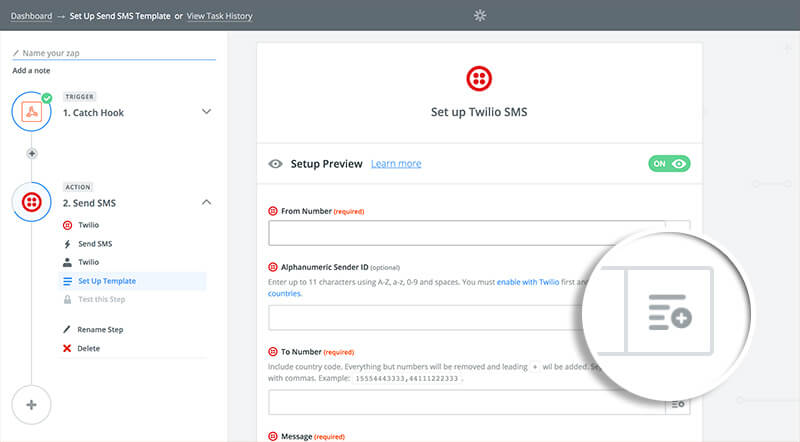Select the Catch Hook webhook trigger icon
The width and height of the screenshot is (800, 442).
(x=32, y=111)
